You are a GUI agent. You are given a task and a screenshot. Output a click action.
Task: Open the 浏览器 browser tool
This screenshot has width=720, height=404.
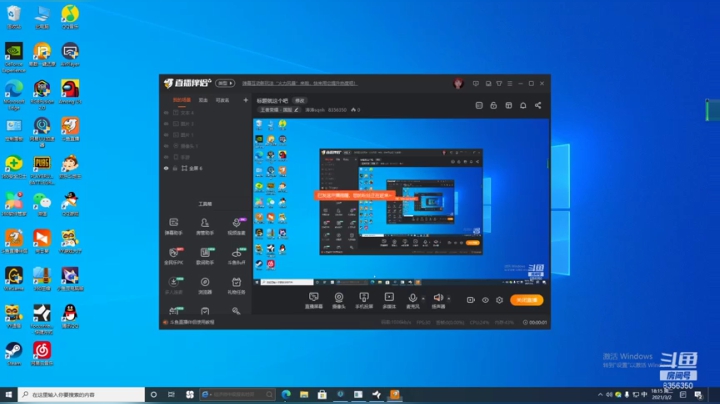pyautogui.click(x=205, y=286)
